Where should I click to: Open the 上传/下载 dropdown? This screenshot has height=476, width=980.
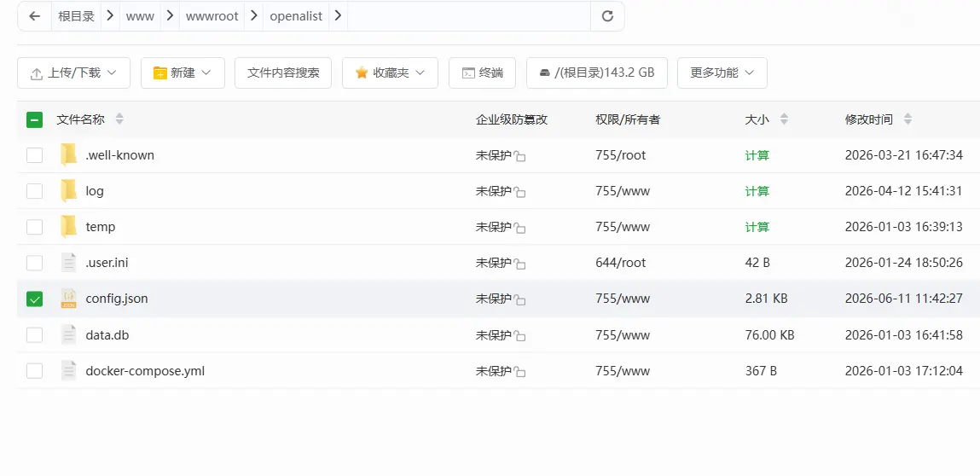(x=73, y=73)
